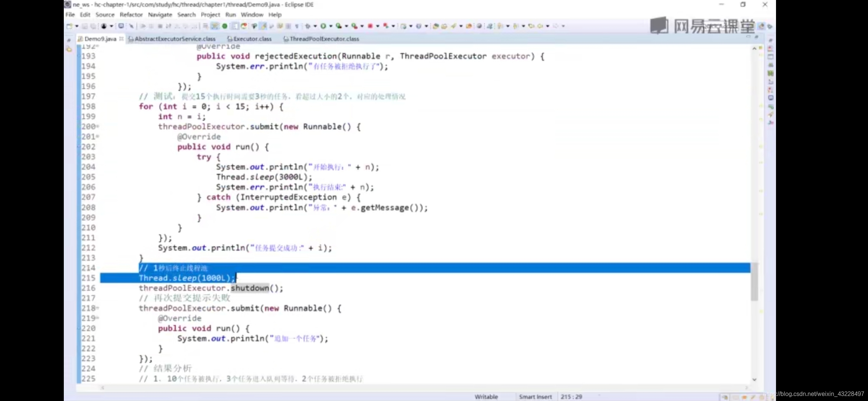Open the Source menu
This screenshot has width=868, height=401.
(105, 14)
